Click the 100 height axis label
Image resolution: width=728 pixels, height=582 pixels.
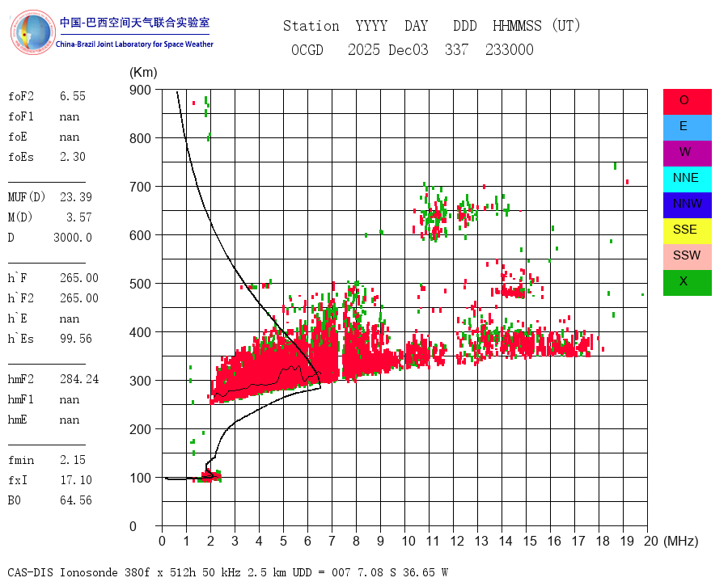(140, 478)
